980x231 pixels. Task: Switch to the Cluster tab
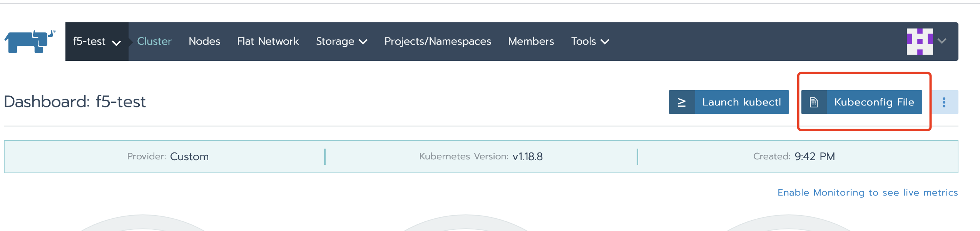pyautogui.click(x=154, y=41)
